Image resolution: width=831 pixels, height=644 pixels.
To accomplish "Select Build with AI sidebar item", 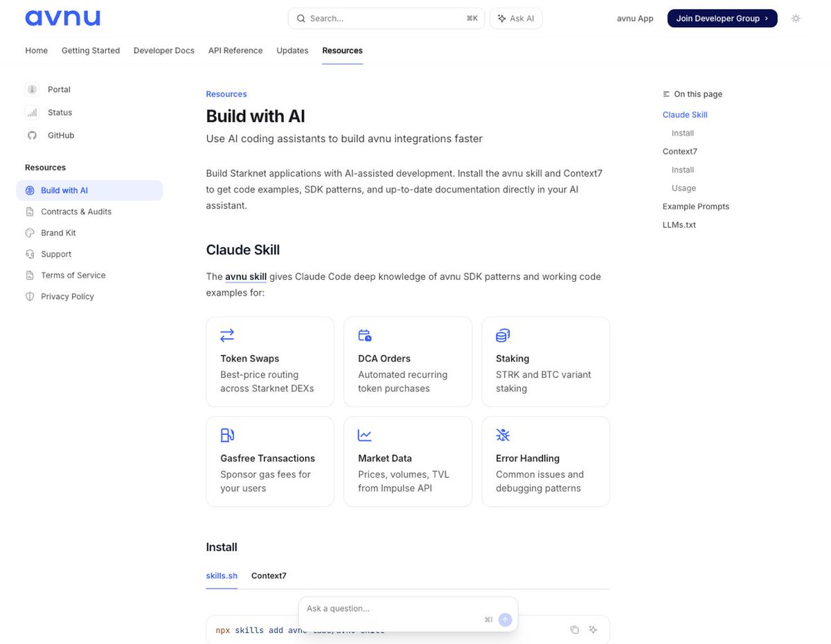I will tap(89, 190).
